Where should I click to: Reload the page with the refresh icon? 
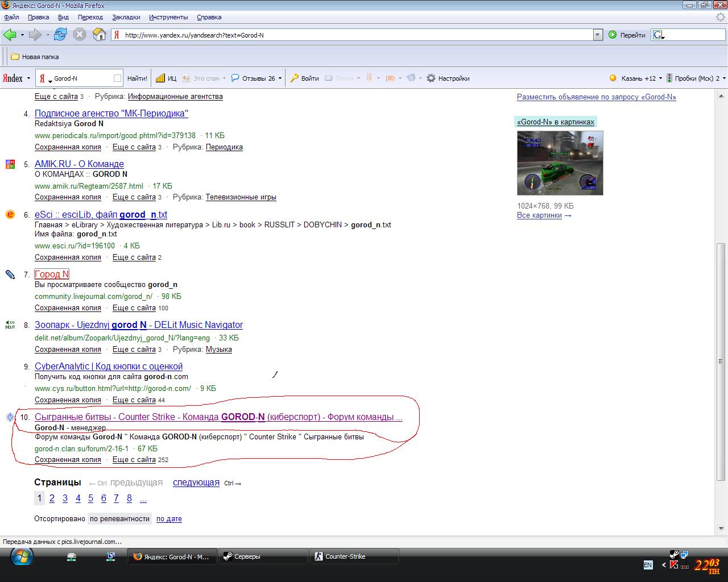(60, 34)
